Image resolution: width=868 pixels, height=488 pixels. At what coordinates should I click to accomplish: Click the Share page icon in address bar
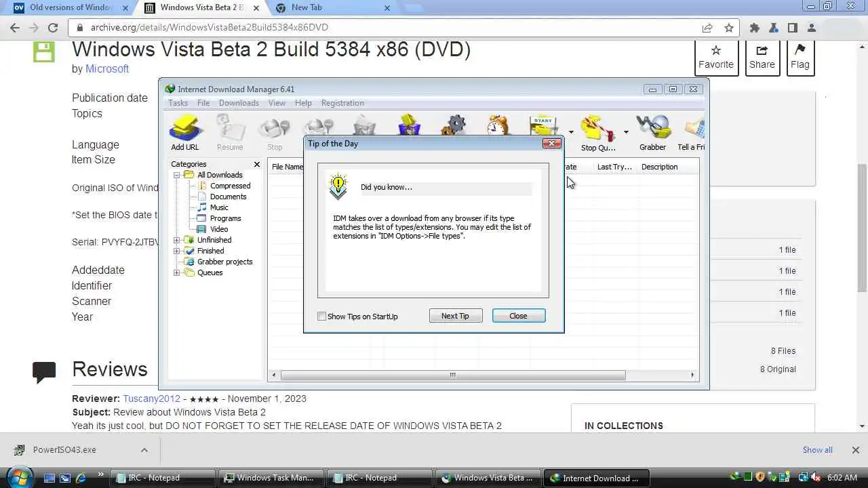point(707,28)
